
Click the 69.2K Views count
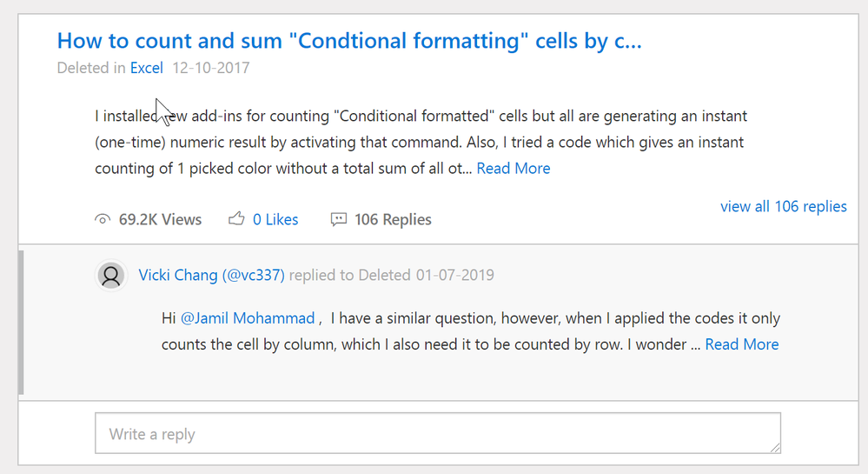160,220
